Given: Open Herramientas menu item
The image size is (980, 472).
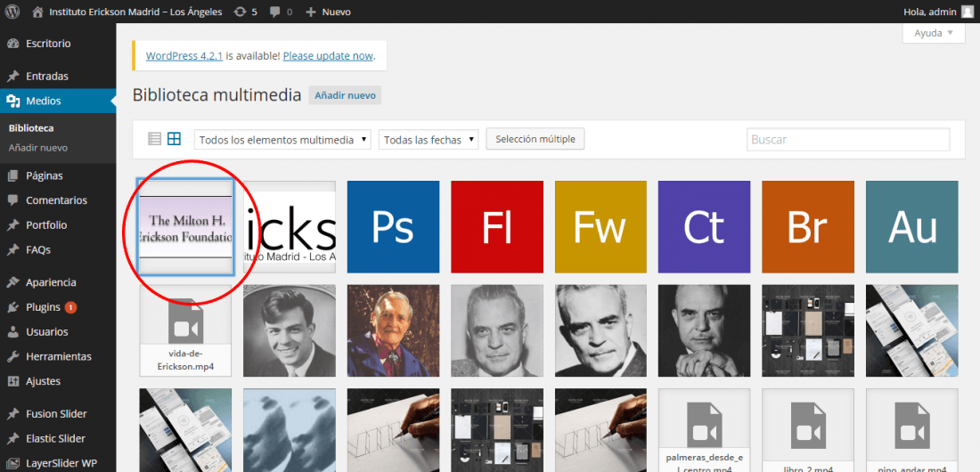Looking at the screenshot, I should pyautogui.click(x=59, y=356).
